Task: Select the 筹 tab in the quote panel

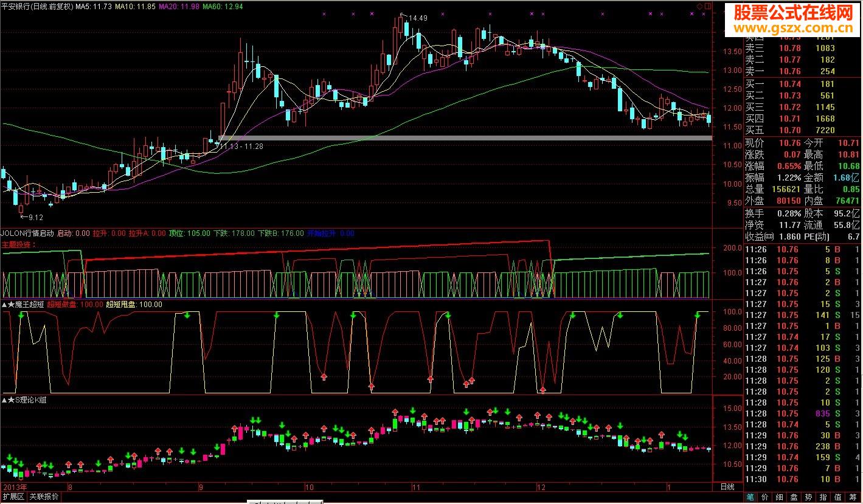Action: [853, 497]
